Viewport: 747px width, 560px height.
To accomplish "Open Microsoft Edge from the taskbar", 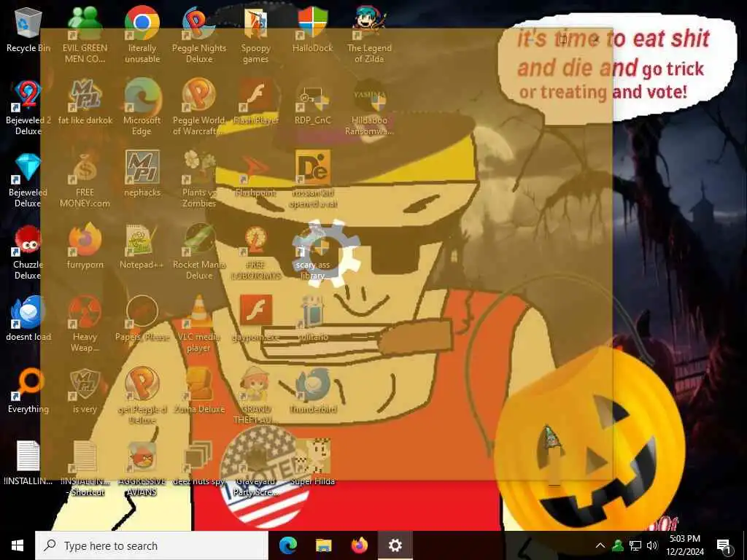I will point(287,545).
